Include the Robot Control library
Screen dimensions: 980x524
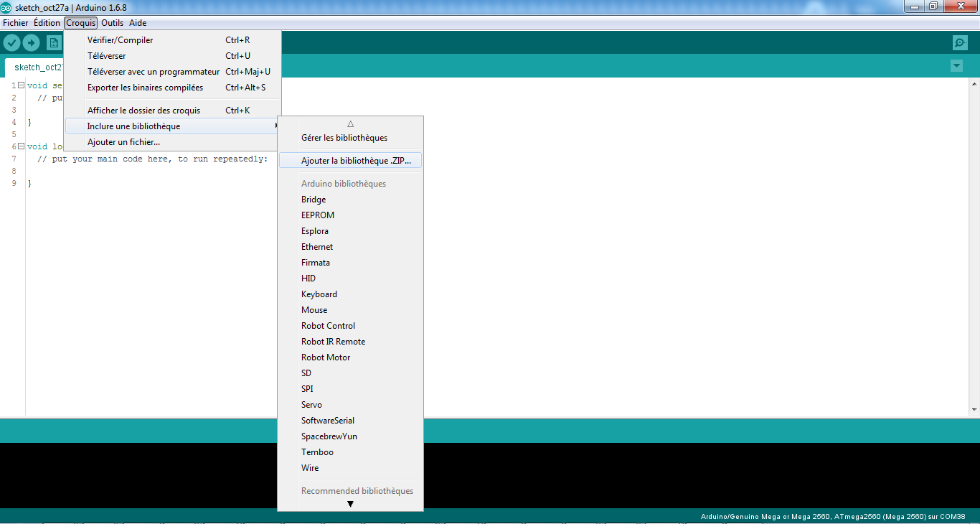(x=350, y=326)
